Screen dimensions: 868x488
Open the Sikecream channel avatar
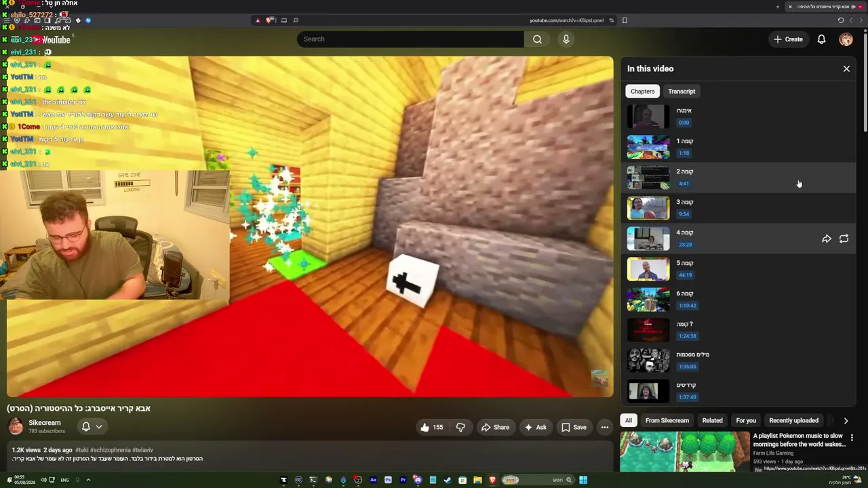click(16, 427)
